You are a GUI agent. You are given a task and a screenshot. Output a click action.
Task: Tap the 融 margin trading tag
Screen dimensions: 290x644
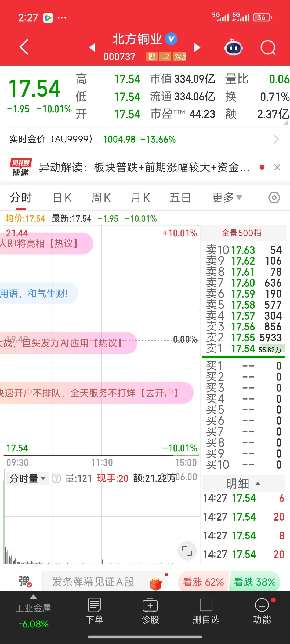pos(152,57)
